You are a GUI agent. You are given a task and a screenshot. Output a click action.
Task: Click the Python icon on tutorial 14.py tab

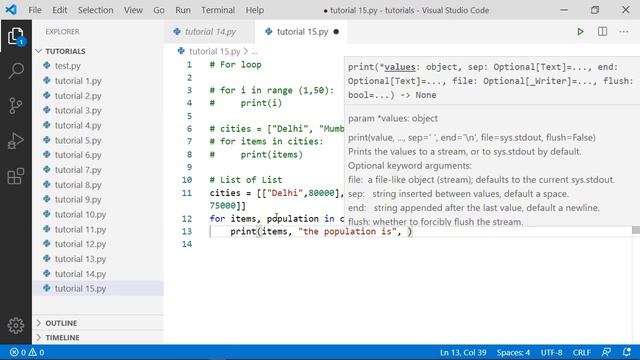[x=177, y=31]
